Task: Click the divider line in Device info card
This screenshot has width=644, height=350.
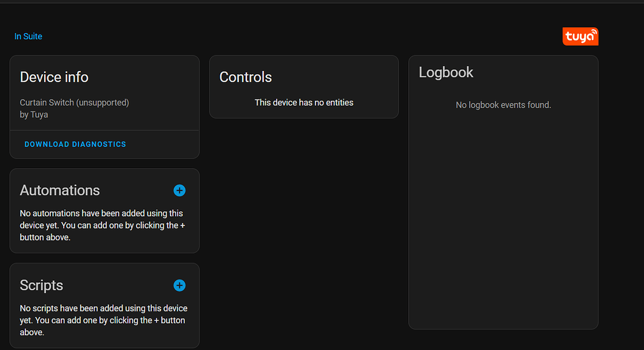Action: pyautogui.click(x=105, y=130)
